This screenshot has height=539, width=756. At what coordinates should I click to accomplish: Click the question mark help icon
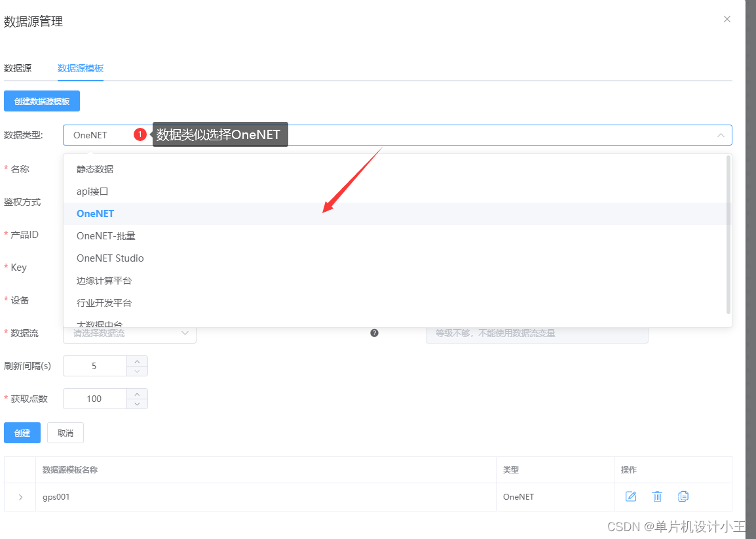click(374, 333)
